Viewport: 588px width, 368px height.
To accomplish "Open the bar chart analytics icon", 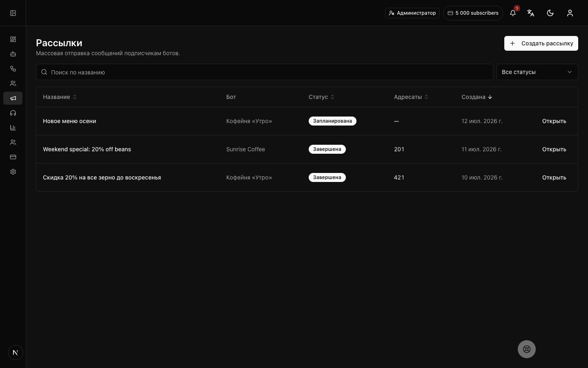I will click(x=13, y=128).
